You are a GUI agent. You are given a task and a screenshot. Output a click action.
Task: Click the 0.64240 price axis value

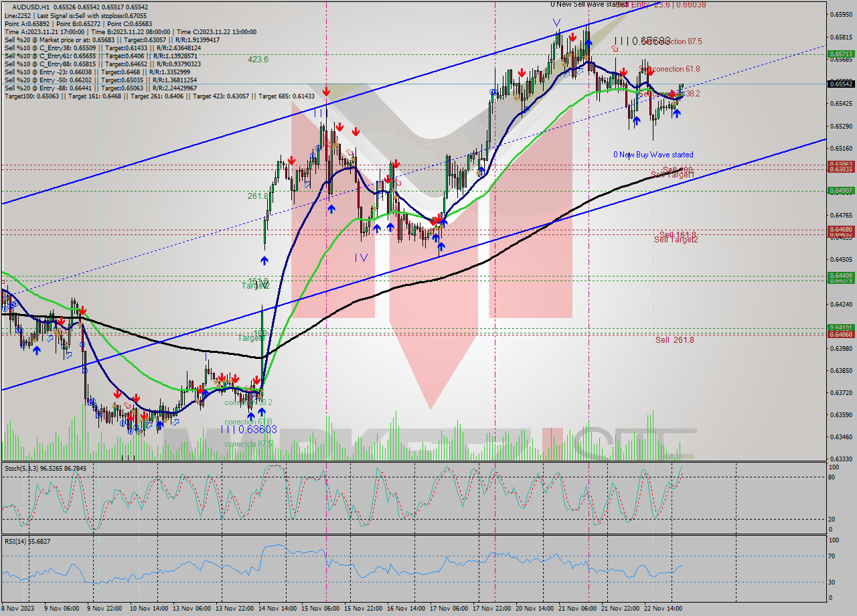pyautogui.click(x=841, y=304)
